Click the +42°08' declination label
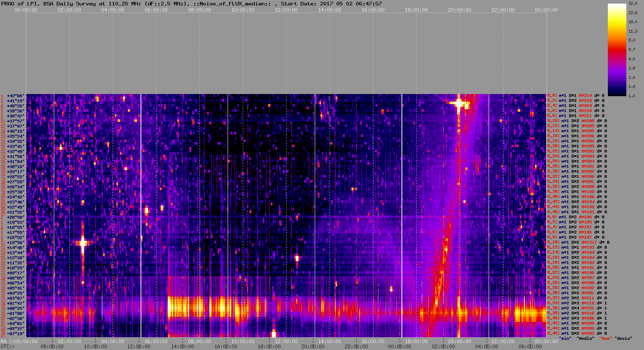This screenshot has width=644, height=350. coord(16,96)
